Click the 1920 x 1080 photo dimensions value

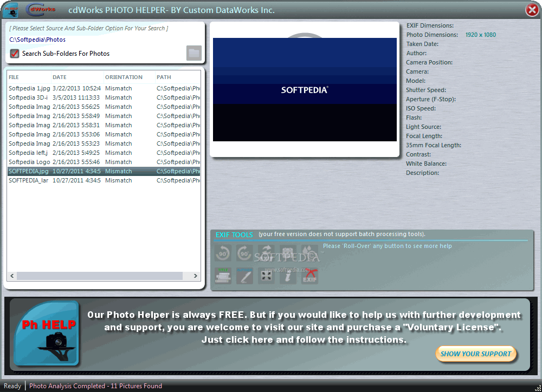[x=480, y=35]
